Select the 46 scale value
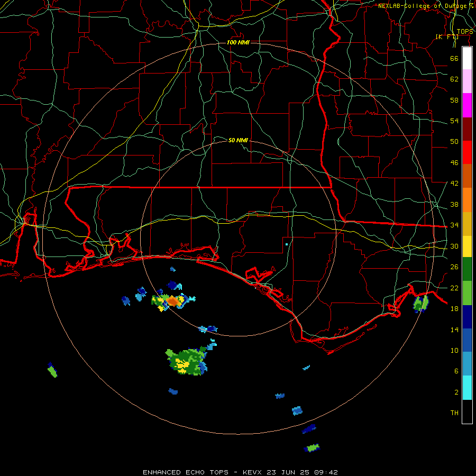The height and width of the screenshot is (476, 476). tap(454, 162)
